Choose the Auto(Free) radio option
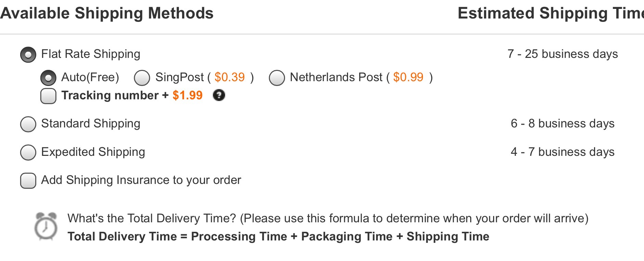644x261 pixels. point(48,78)
